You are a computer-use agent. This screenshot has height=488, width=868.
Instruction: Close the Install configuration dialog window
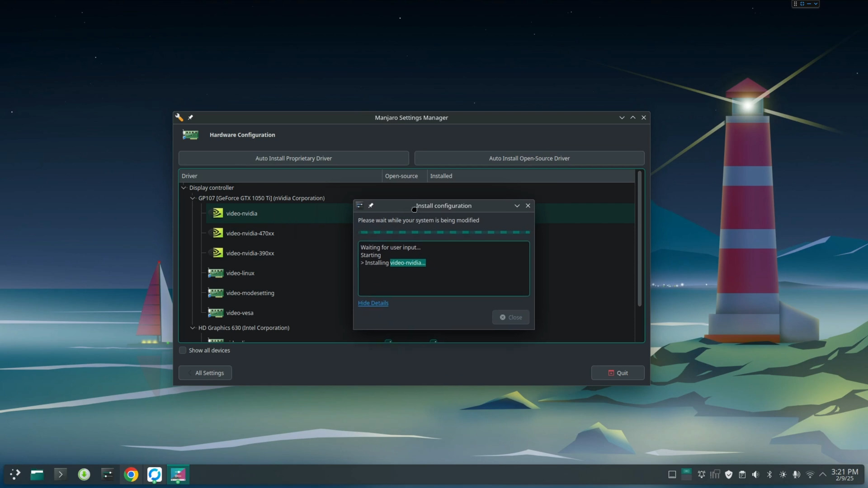pos(528,206)
